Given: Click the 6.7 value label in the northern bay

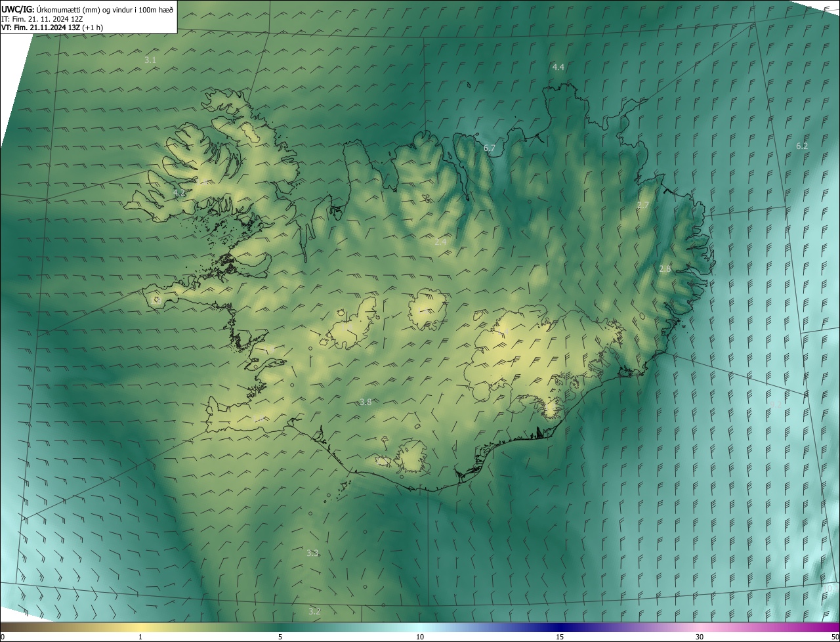Looking at the screenshot, I should pyautogui.click(x=490, y=148).
